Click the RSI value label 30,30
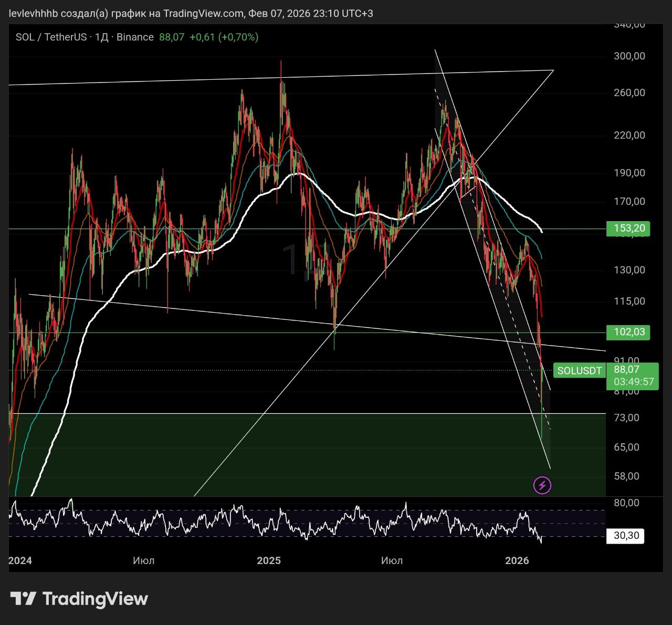The image size is (672, 625). 626,536
